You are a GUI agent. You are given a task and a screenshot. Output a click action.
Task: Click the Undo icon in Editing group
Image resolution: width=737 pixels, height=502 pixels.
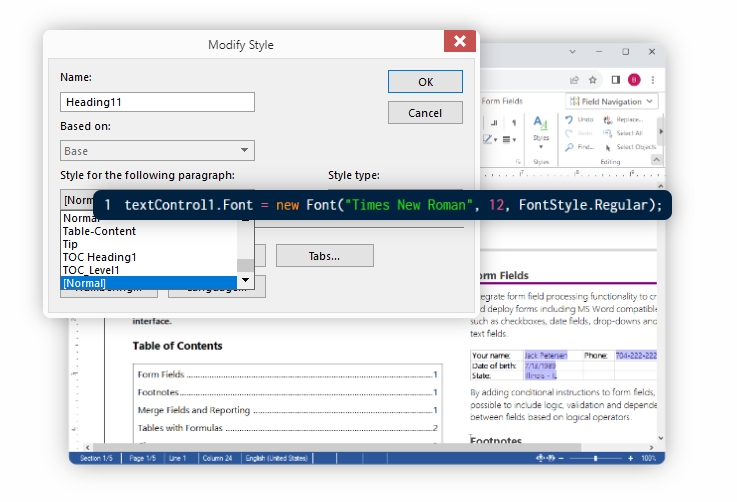(x=569, y=120)
